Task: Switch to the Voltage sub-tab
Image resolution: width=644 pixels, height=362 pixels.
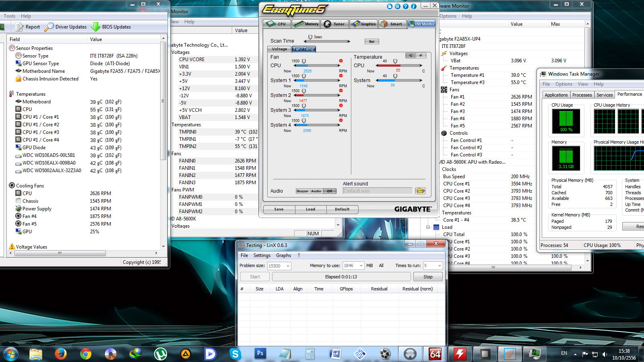Action: pos(279,49)
